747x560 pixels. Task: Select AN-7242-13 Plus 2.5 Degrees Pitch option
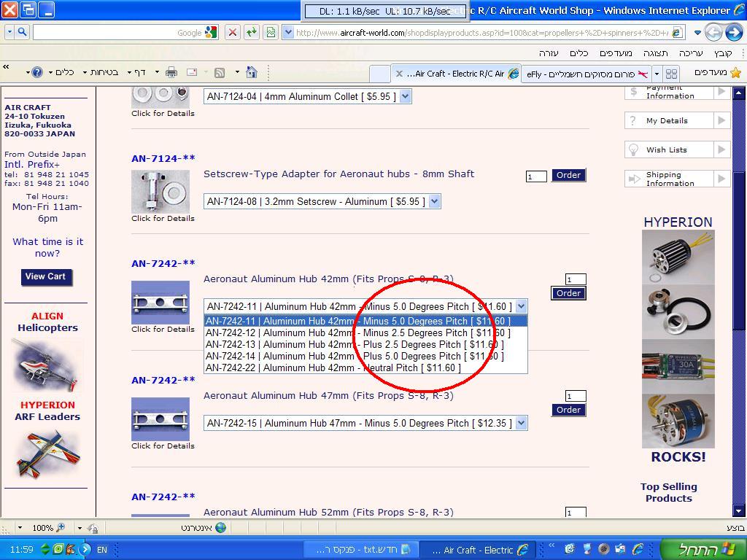[365, 344]
